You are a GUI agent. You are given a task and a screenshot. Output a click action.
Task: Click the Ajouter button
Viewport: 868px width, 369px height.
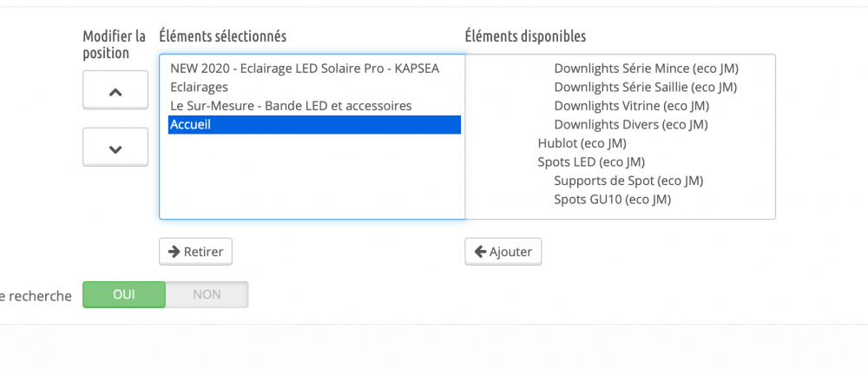tap(503, 252)
